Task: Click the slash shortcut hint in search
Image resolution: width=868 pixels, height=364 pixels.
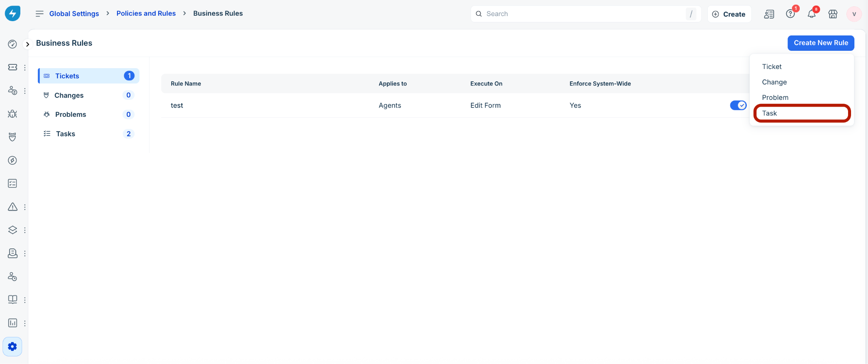Action: point(691,14)
